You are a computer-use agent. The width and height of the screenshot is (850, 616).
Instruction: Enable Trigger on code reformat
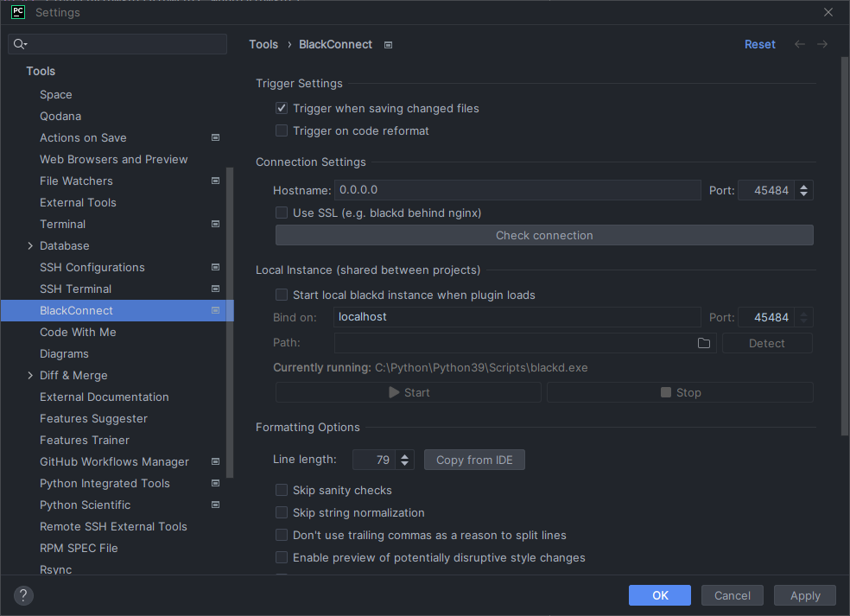(x=282, y=130)
